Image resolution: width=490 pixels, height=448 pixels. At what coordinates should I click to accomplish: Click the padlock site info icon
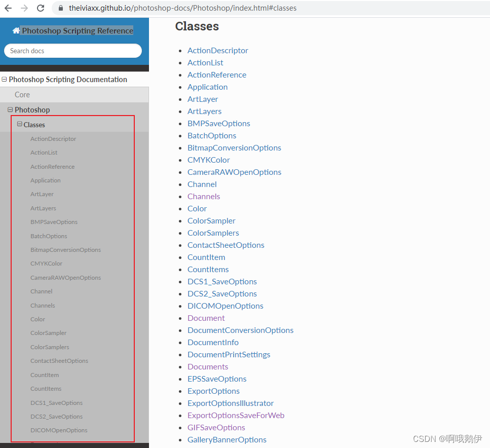tap(61, 8)
